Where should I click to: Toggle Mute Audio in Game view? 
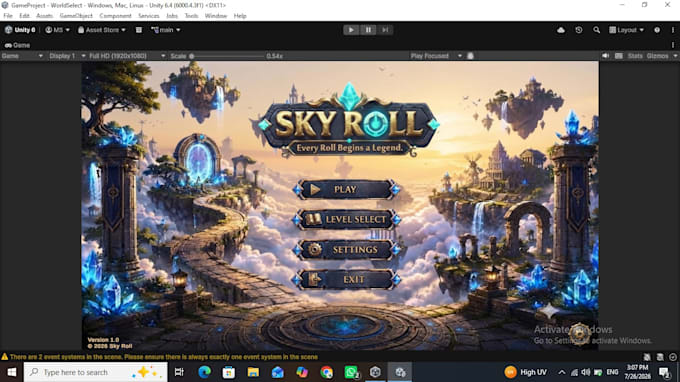click(x=605, y=56)
